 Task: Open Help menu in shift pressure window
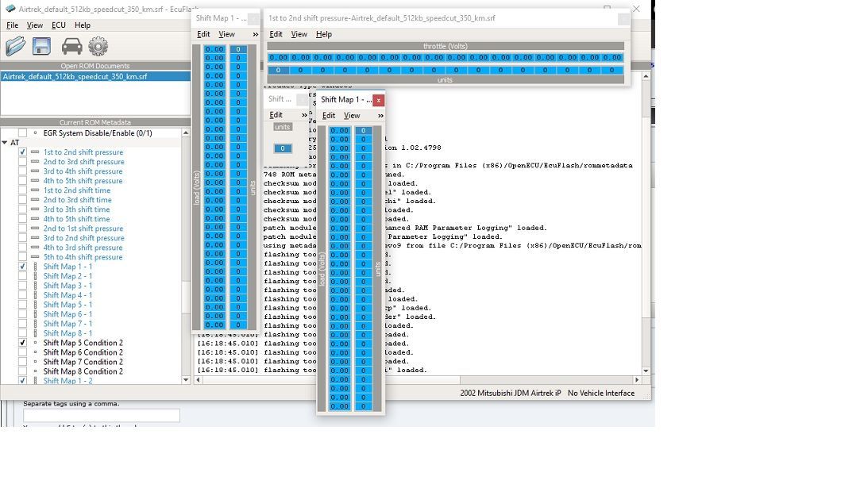click(323, 34)
